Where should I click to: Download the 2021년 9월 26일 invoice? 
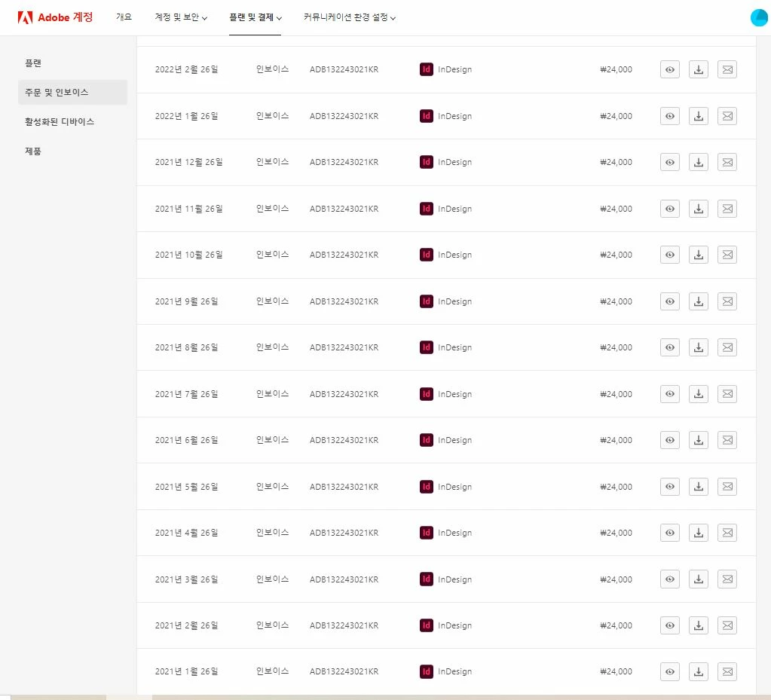(698, 301)
